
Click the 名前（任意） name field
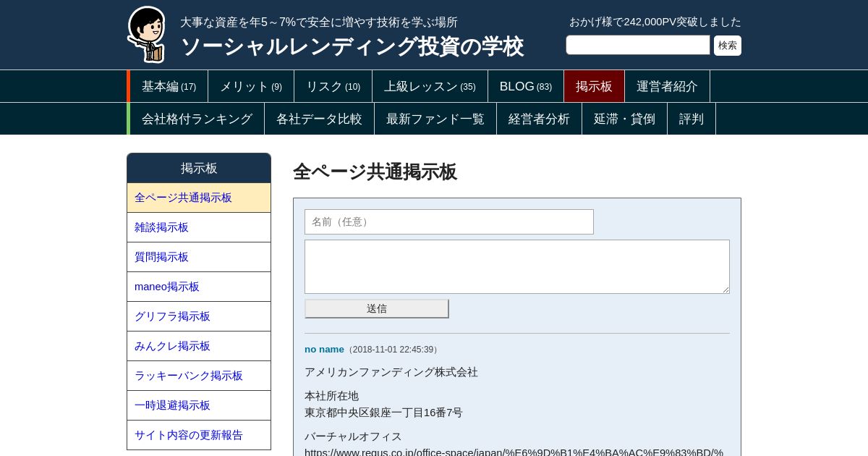[449, 221]
